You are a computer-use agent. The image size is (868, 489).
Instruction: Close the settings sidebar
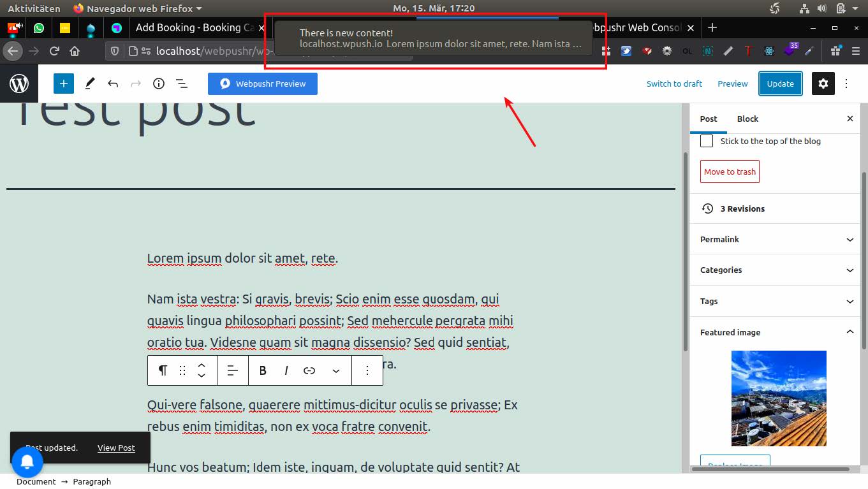point(850,119)
